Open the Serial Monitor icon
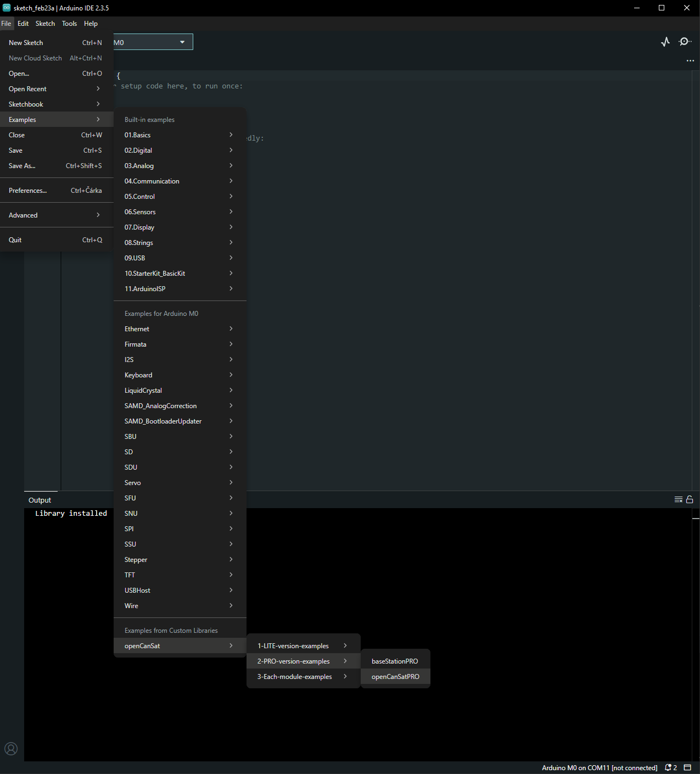 pyautogui.click(x=685, y=42)
